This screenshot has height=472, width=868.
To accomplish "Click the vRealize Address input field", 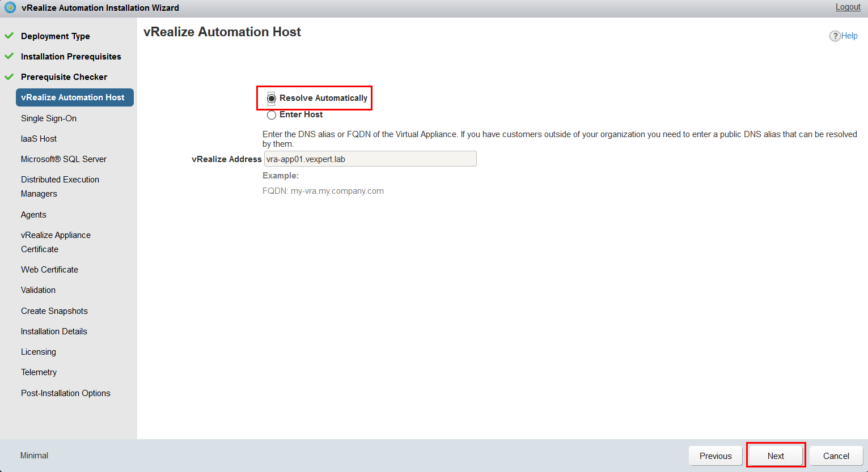I will click(370, 159).
